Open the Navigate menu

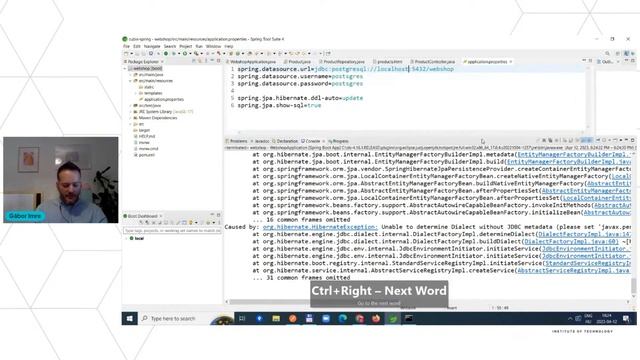[152, 47]
